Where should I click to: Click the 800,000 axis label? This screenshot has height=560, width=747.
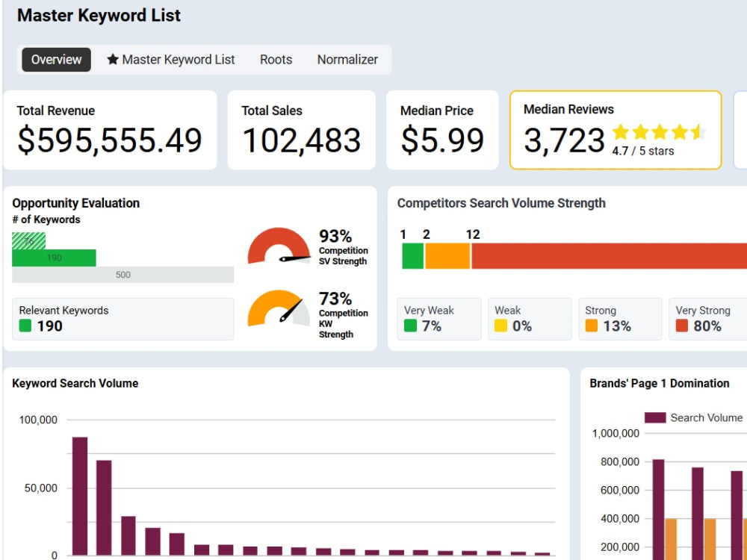620,462
